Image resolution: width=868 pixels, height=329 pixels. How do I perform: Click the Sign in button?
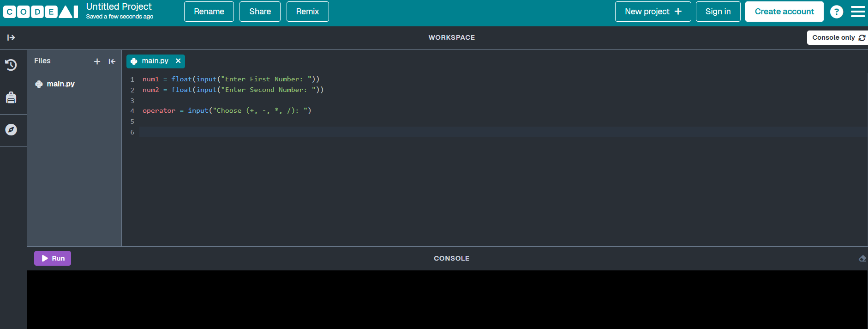point(718,12)
